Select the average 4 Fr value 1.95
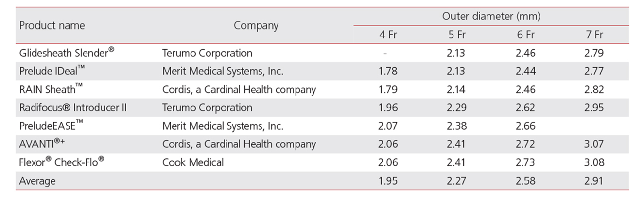Screen dimensions: 644x198 tap(388, 181)
